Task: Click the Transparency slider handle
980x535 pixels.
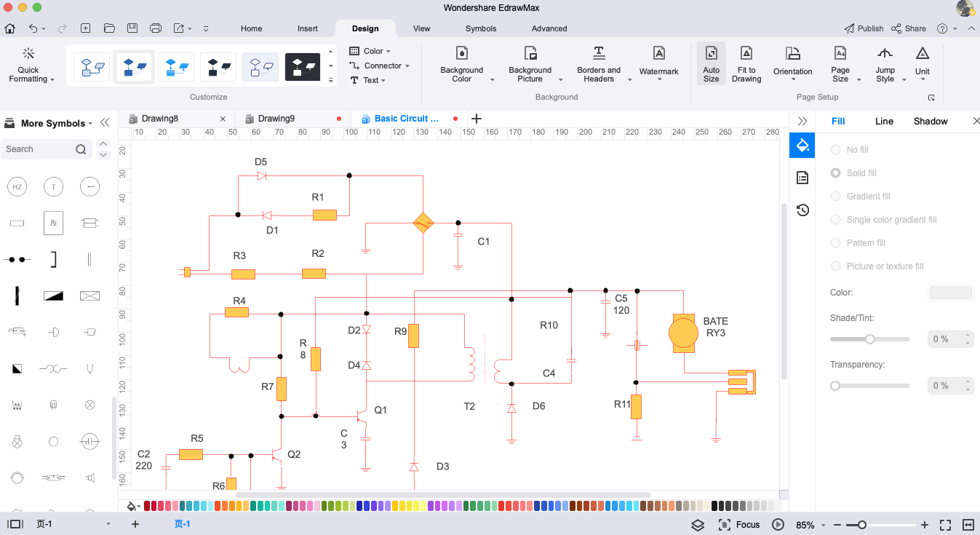Action: point(835,386)
